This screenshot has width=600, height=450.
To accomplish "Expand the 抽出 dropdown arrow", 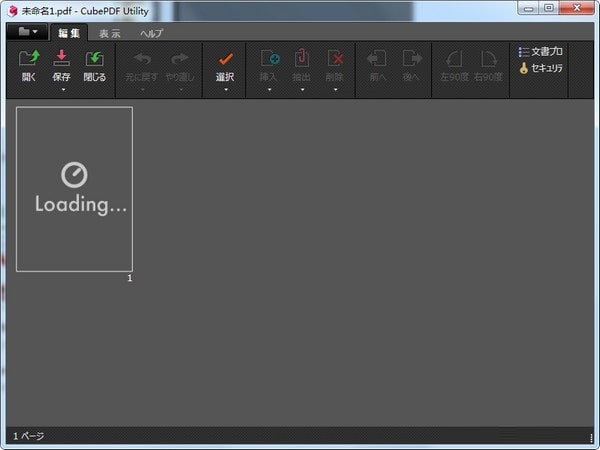I will [x=302, y=90].
